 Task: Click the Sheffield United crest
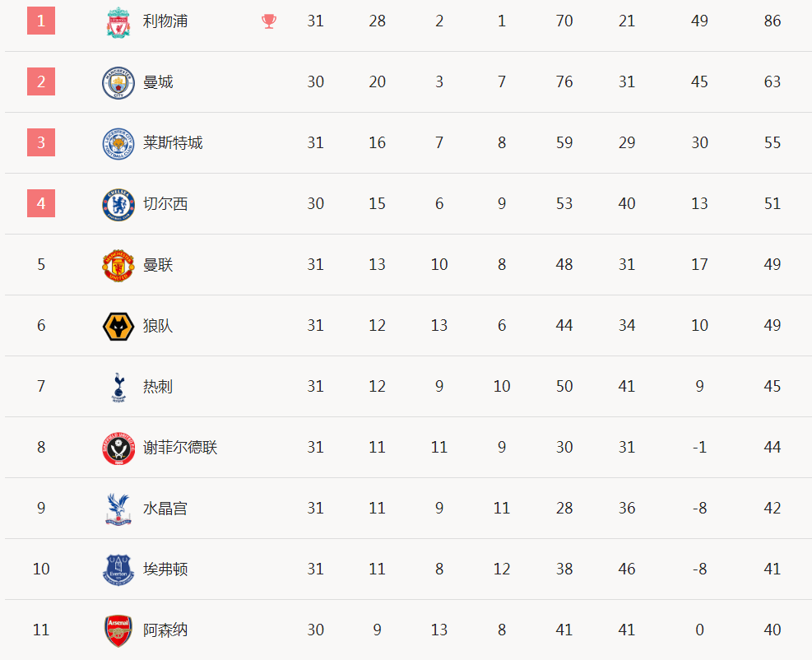(x=118, y=448)
